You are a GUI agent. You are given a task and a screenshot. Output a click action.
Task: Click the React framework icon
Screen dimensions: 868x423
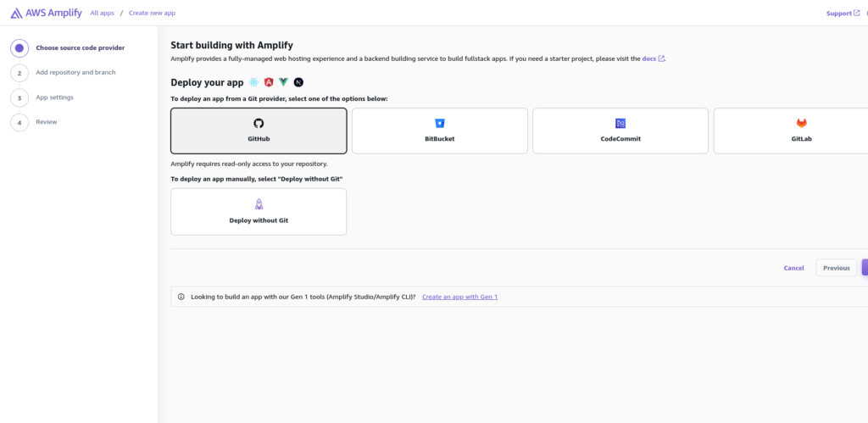click(x=253, y=82)
